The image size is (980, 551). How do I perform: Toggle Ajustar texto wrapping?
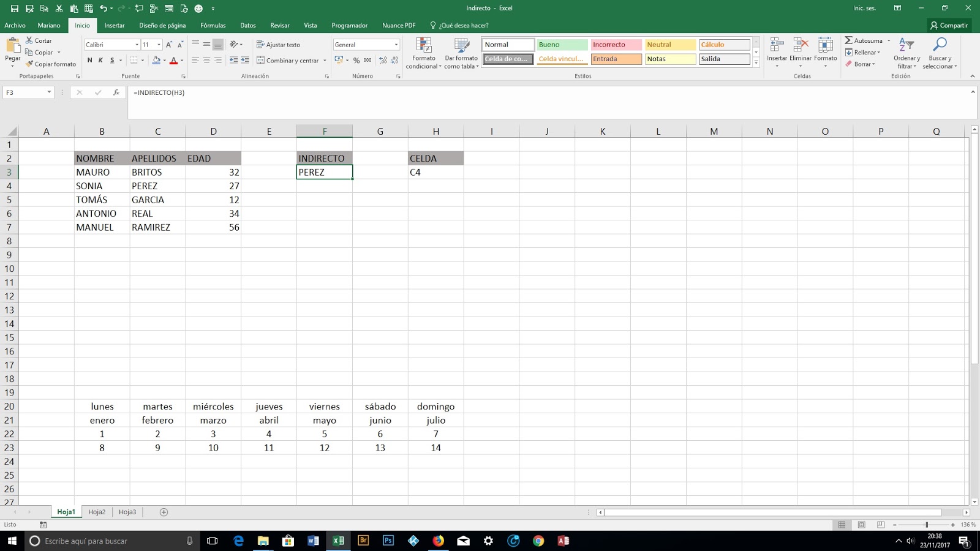pos(278,45)
